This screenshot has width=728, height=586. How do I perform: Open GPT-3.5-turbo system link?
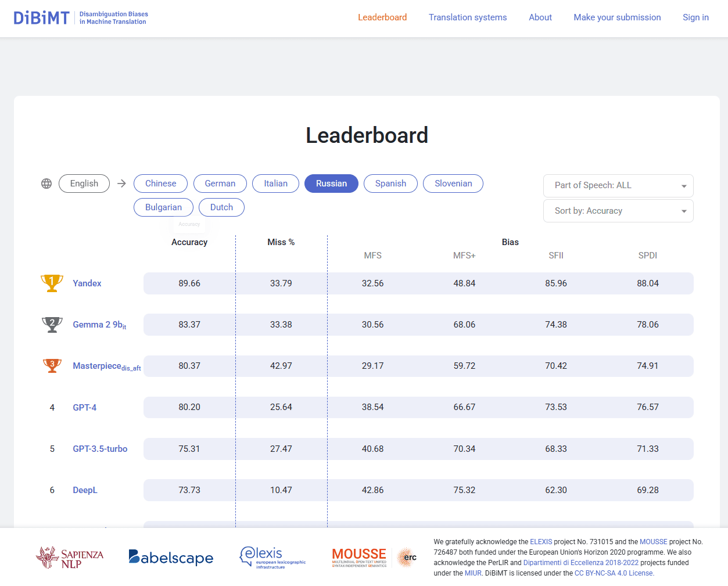pos(100,449)
